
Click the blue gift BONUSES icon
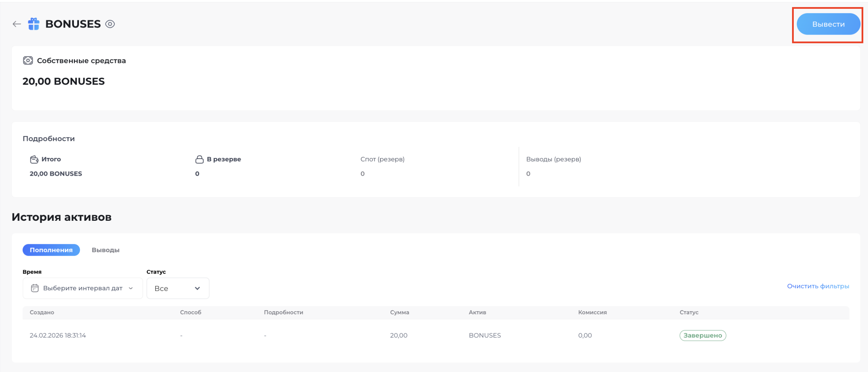pyautogui.click(x=34, y=24)
